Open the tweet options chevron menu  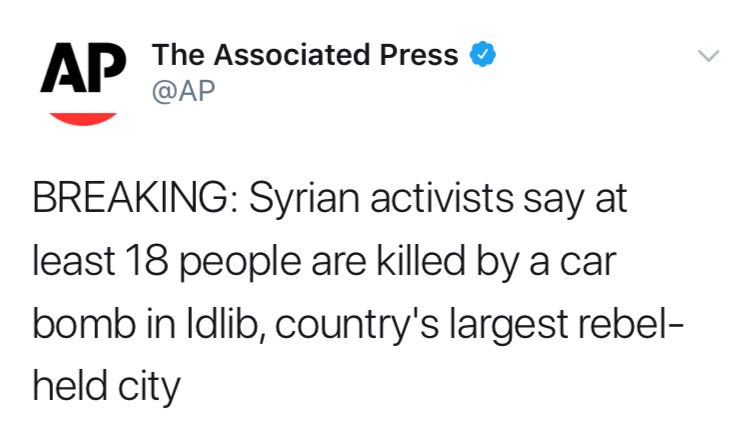point(708,56)
